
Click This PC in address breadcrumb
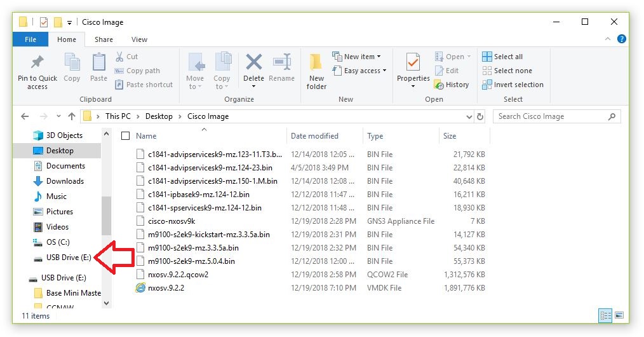point(118,116)
